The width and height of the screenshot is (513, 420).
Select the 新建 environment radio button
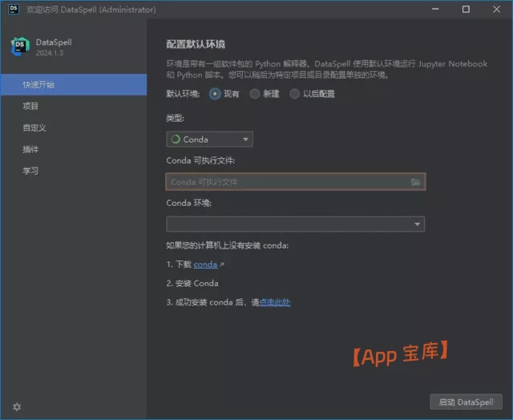pos(255,94)
